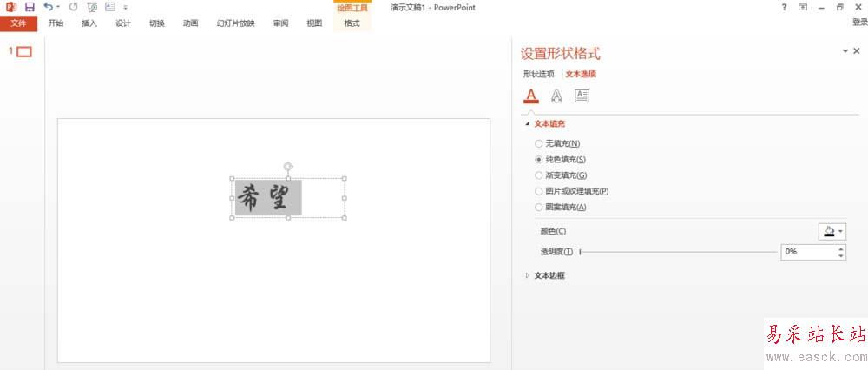Select Text Fill & Outline icon
Viewport: 868px width, 370px height.
(531, 96)
